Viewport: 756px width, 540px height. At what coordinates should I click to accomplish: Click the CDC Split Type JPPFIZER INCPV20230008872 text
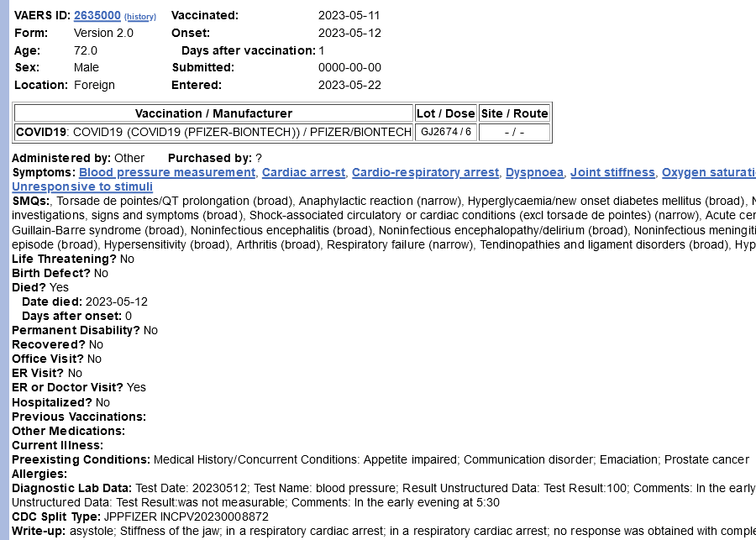tap(140, 516)
